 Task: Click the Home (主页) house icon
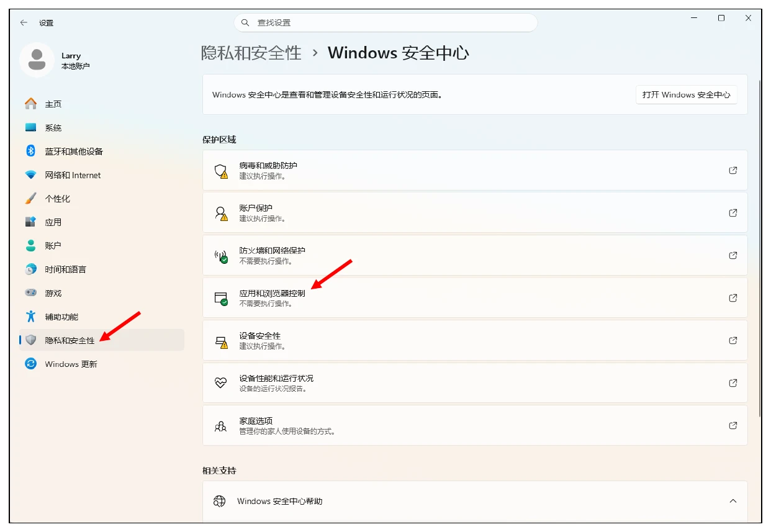(31, 104)
